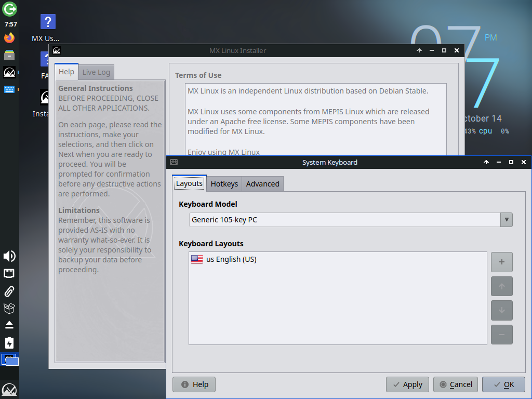Click the workspace switcher in panel

click(9, 360)
